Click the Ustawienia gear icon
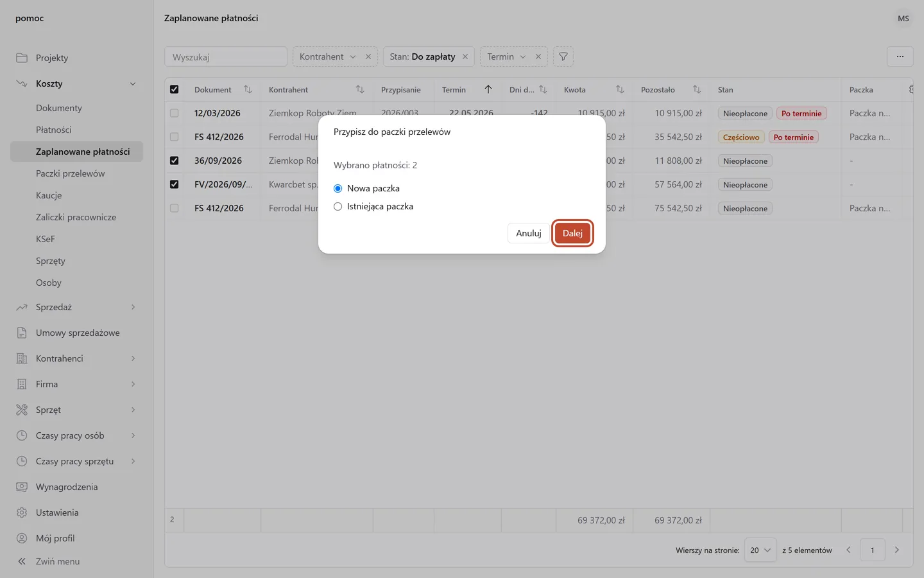The height and width of the screenshot is (578, 924). click(x=22, y=512)
